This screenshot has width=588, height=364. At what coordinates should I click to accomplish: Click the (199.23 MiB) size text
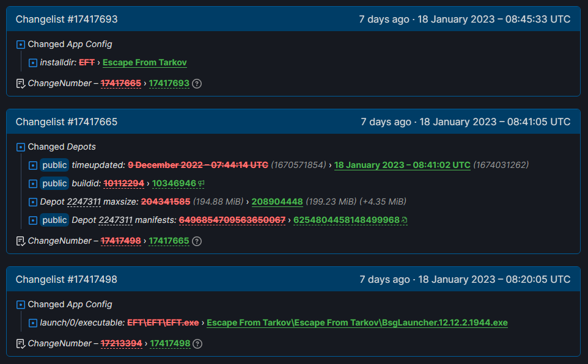331,202
